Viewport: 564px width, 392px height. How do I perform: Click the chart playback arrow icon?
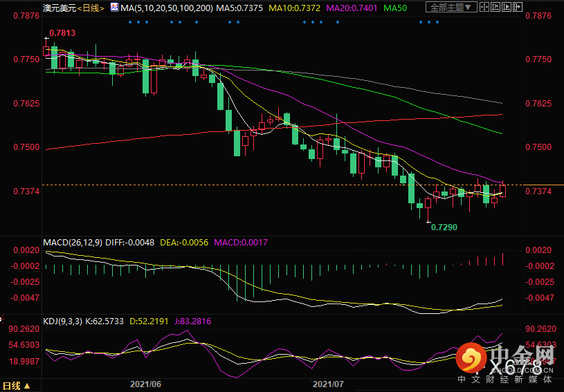click(507, 7)
